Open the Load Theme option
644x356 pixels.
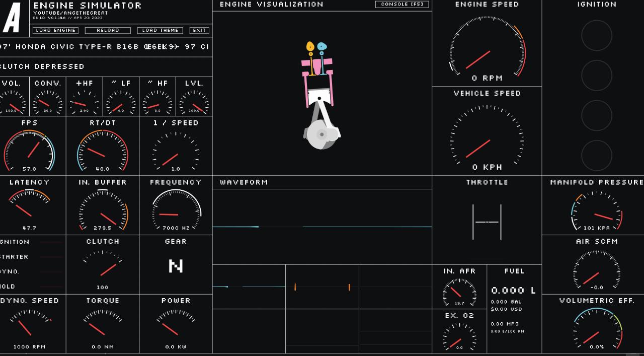coord(160,30)
